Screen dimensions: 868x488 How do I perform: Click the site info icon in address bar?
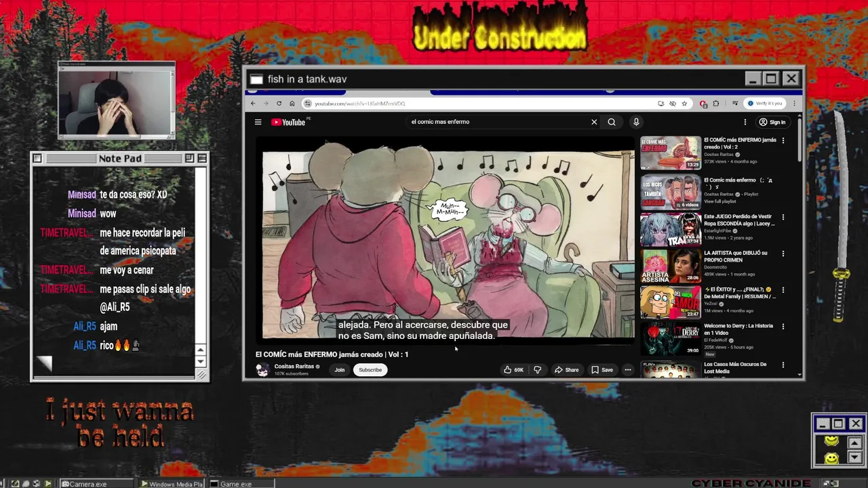(x=308, y=104)
